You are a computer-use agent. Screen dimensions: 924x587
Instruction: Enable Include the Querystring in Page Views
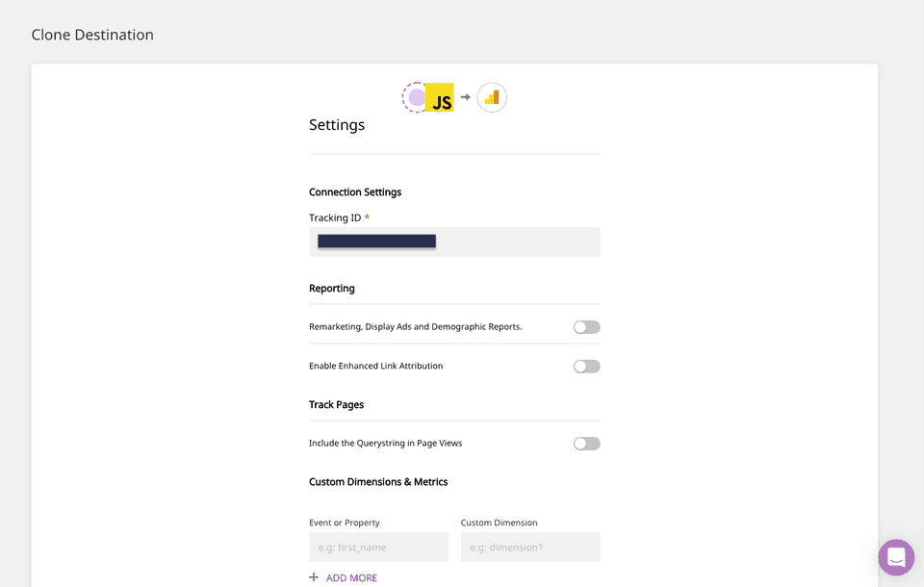pyautogui.click(x=586, y=443)
